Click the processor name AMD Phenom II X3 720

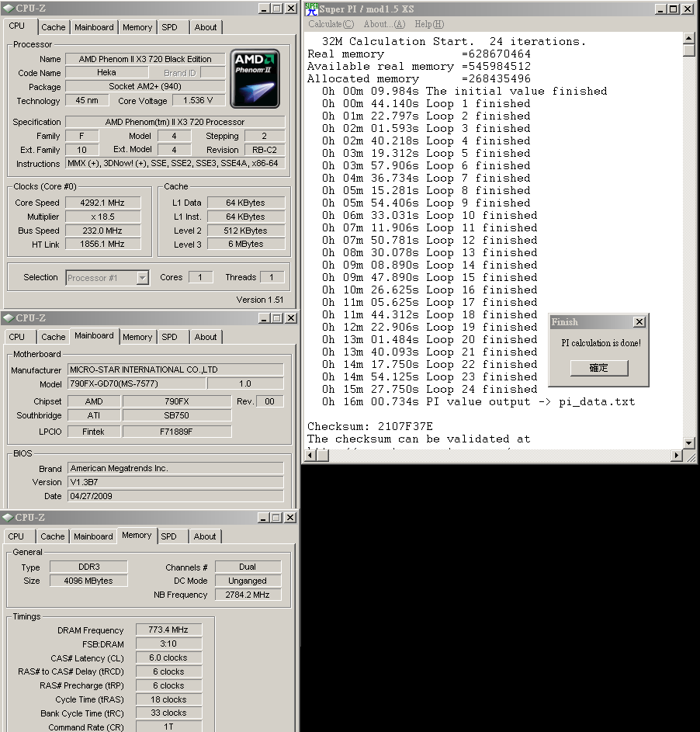[x=145, y=59]
